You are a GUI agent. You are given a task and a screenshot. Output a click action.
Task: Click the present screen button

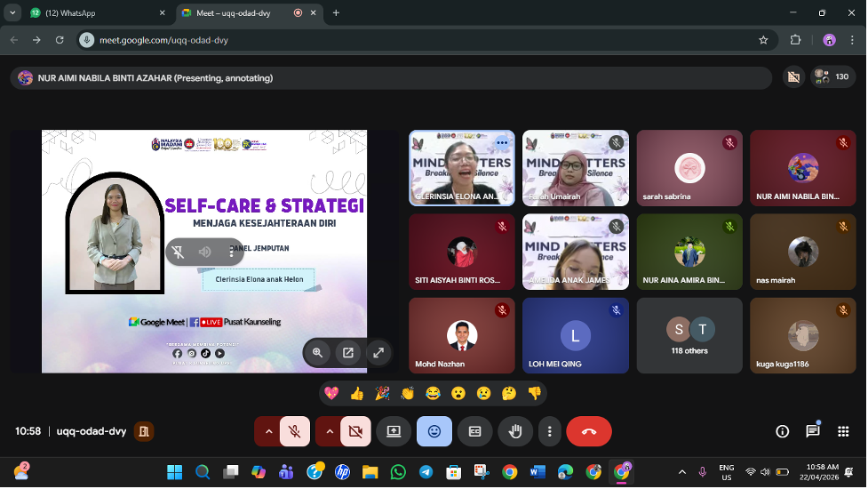(x=393, y=431)
